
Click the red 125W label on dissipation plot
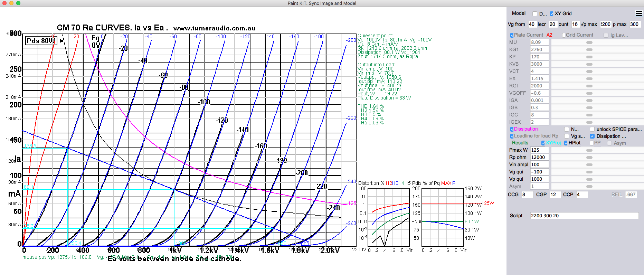point(488,203)
